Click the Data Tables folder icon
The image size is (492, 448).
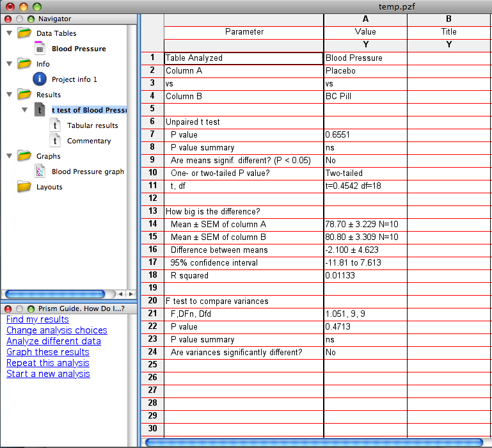click(x=24, y=33)
